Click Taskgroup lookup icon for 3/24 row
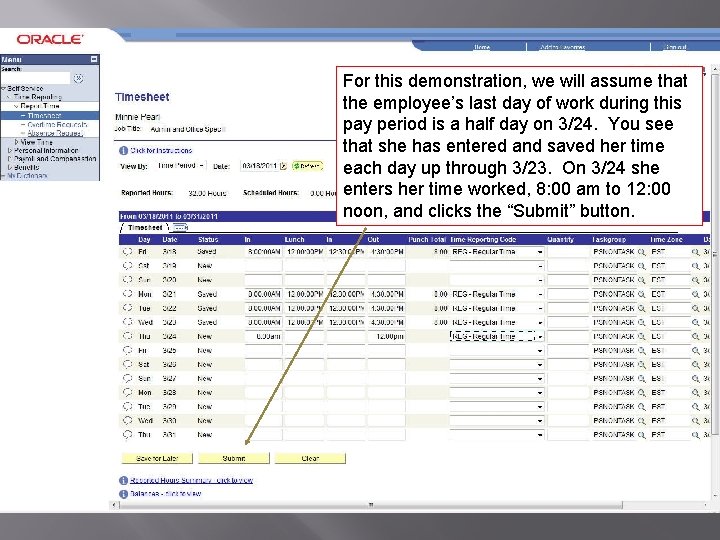This screenshot has width=720, height=540. (641, 336)
